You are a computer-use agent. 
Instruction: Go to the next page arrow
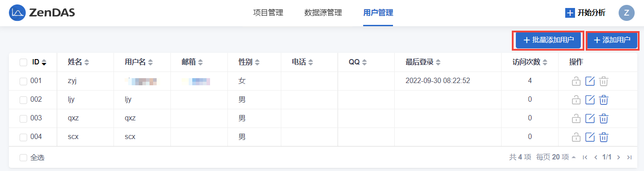(619, 157)
